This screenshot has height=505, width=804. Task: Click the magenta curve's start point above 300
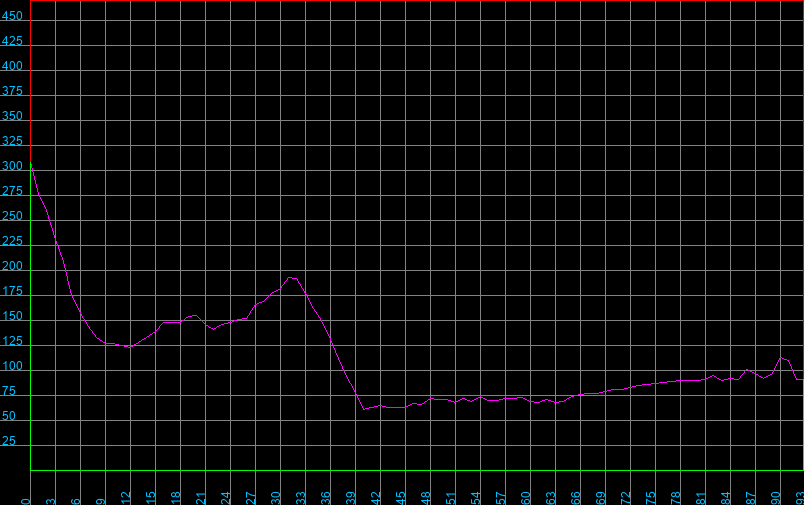pyautogui.click(x=31, y=163)
